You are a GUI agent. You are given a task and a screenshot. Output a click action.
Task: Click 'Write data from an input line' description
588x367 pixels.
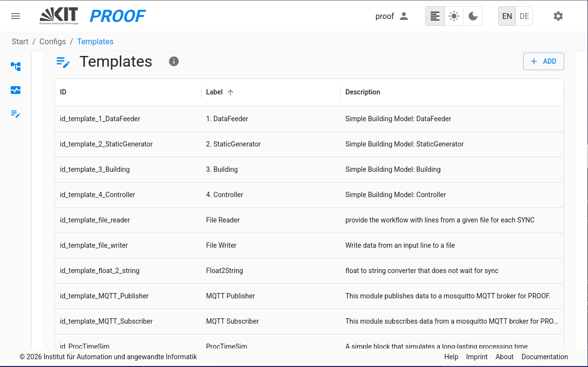click(x=400, y=245)
